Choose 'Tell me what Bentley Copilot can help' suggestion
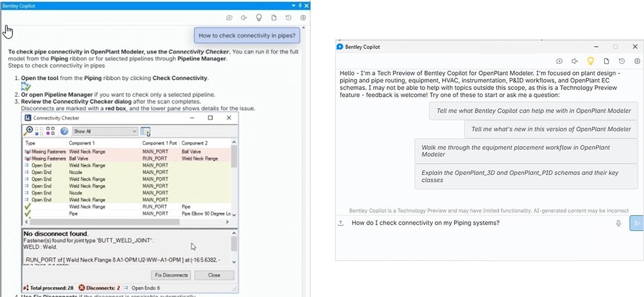Screen dimensions: 644x297 (x=533, y=110)
